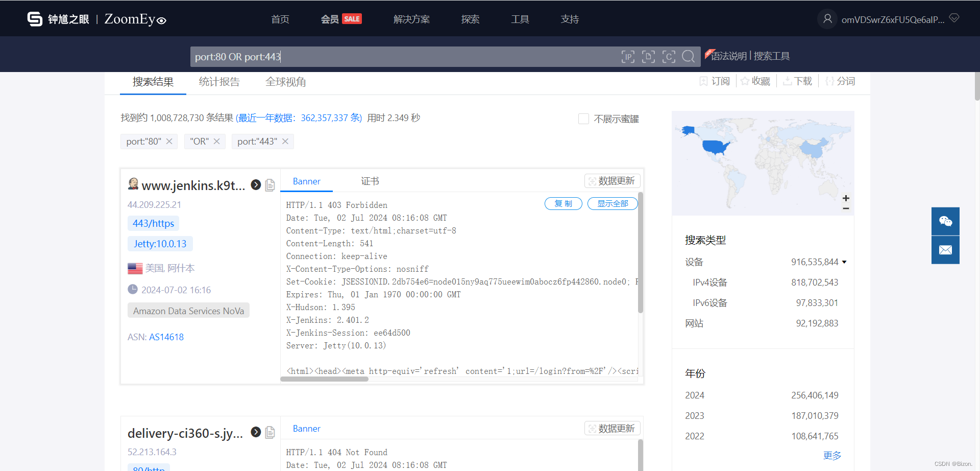This screenshot has width=980, height=471.
Task: Open the user avatar icon
Action: point(827,19)
